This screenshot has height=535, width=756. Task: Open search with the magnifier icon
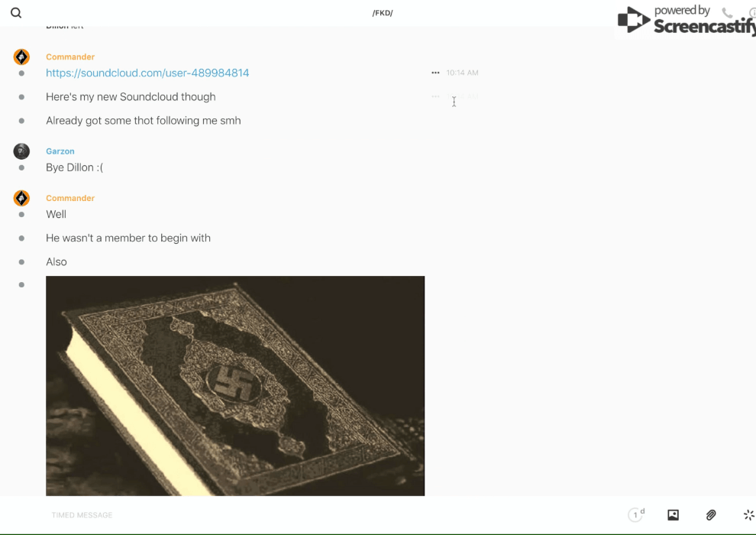coord(16,13)
